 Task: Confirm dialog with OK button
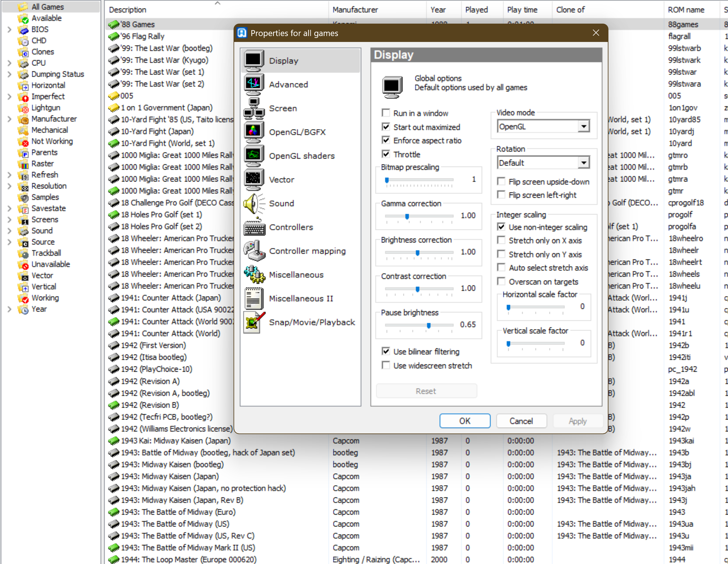pos(465,421)
